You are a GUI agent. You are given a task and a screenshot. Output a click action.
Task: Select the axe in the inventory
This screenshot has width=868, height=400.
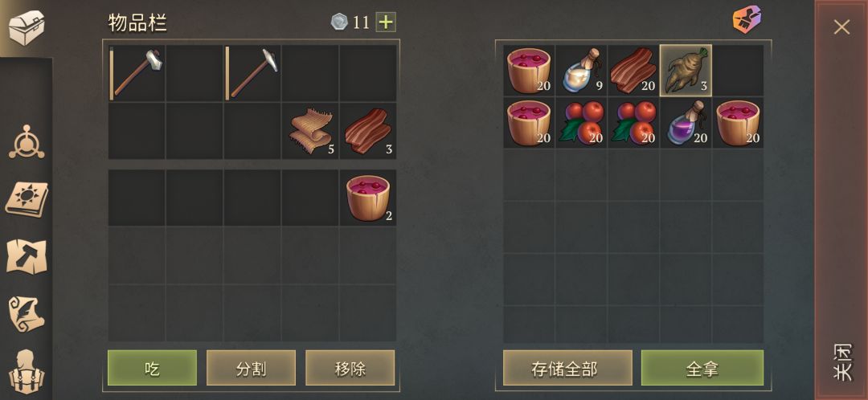[x=136, y=73]
